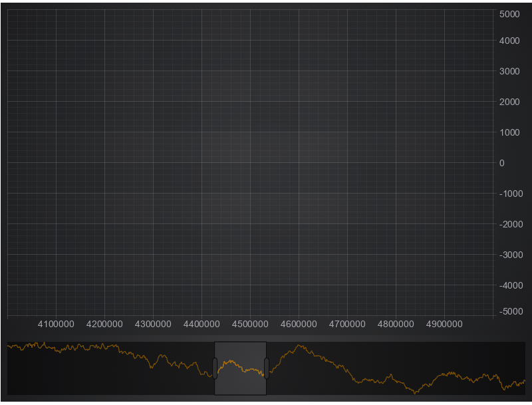The height and width of the screenshot is (405, 532).
Task: Click the 4100000 X-axis label
Action: click(56, 324)
